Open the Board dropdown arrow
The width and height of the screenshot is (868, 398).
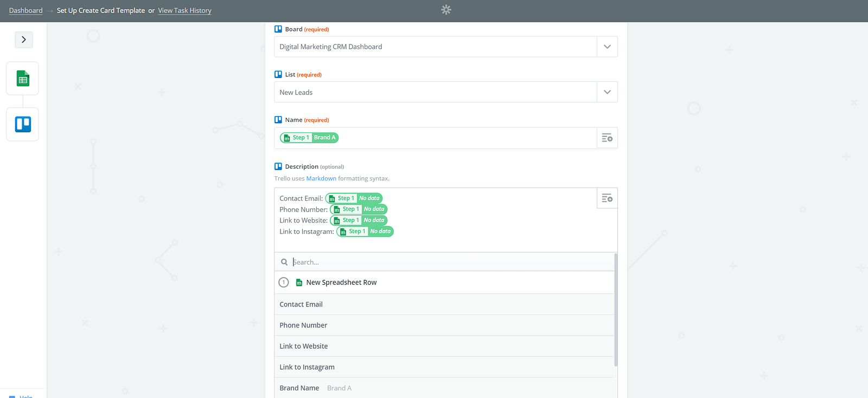tap(607, 47)
